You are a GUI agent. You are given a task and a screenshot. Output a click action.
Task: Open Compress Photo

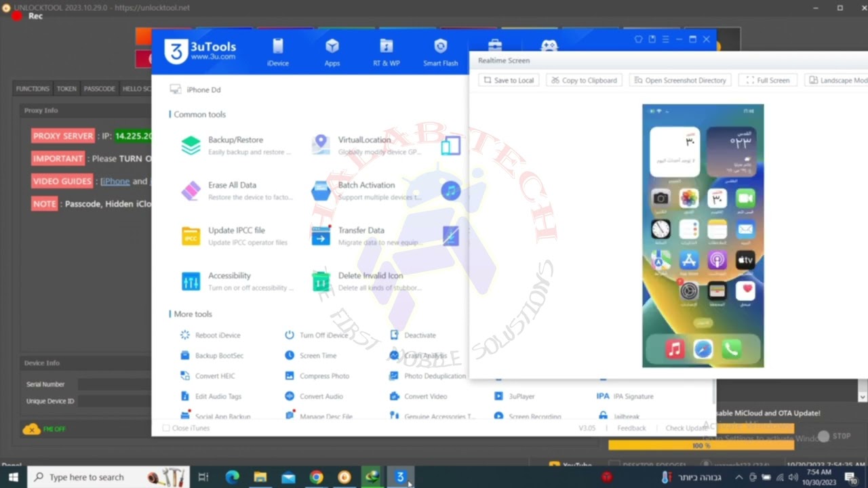(x=317, y=375)
